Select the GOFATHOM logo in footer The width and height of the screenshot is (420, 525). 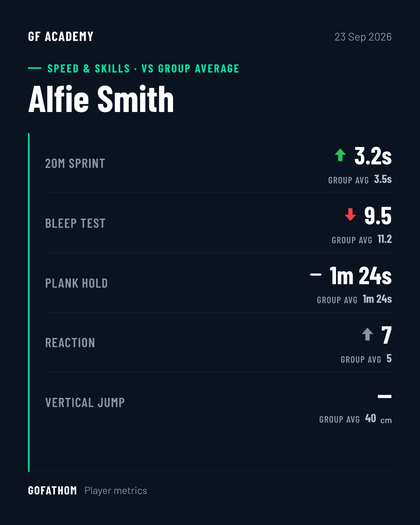[52, 490]
